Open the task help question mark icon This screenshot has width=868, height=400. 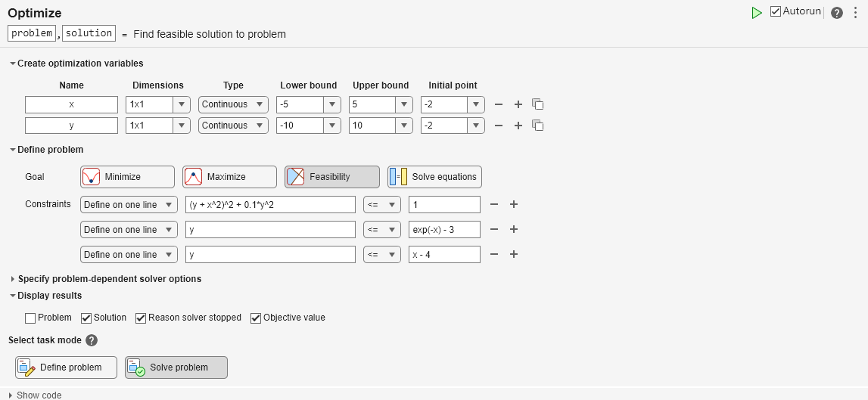[836, 13]
